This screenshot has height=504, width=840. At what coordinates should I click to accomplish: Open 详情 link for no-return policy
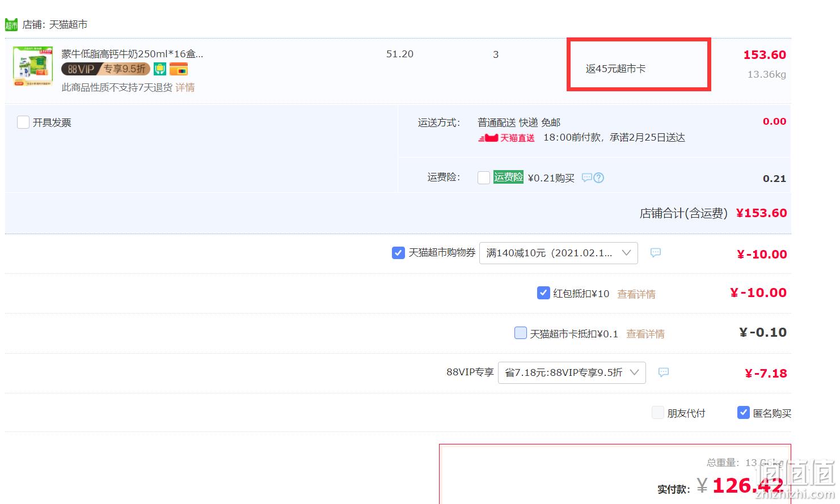[x=185, y=87]
